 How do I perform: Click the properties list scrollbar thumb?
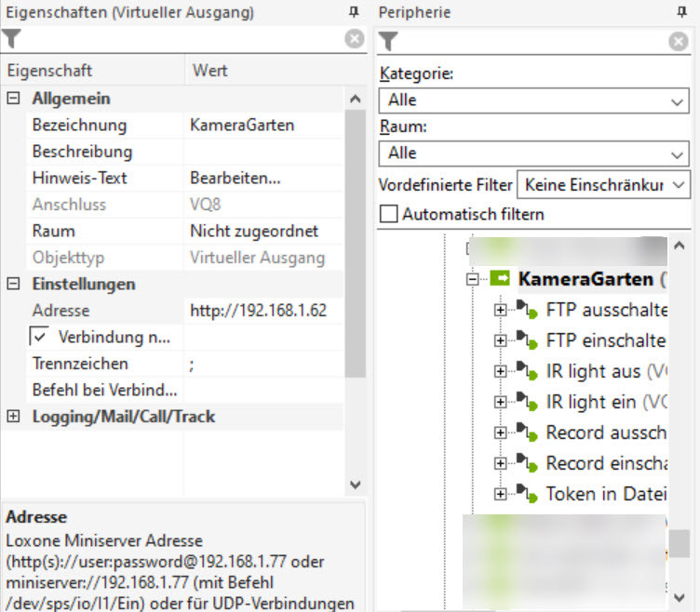click(356, 244)
